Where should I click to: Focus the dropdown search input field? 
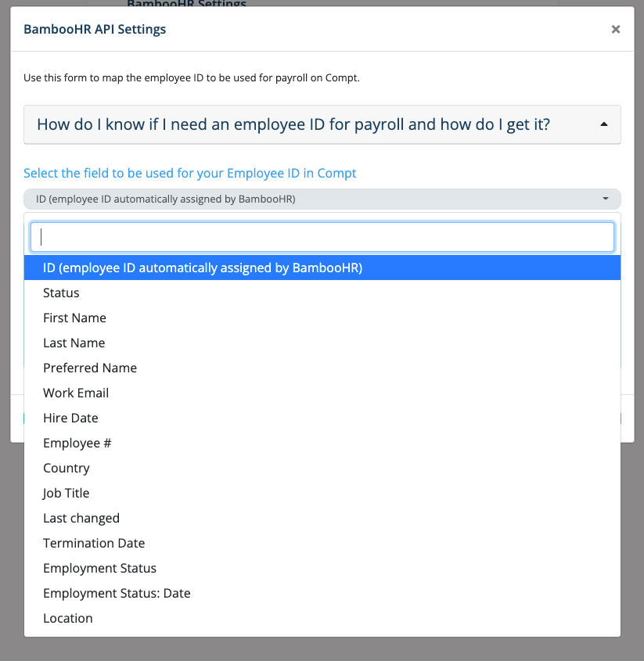322,236
